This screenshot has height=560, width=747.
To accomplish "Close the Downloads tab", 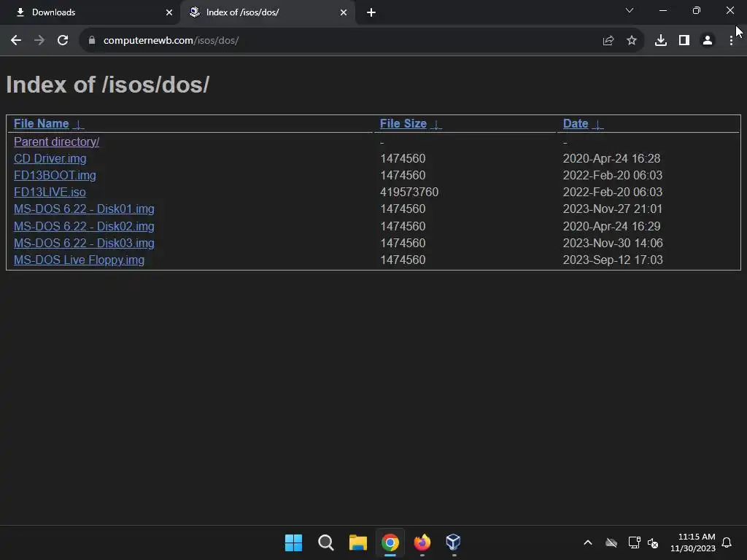I will (169, 12).
